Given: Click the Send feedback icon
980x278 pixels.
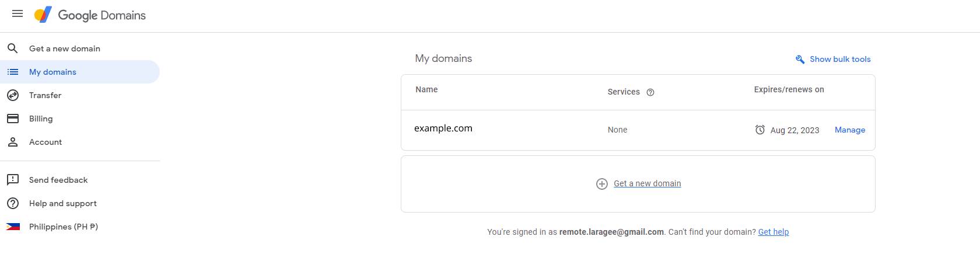Looking at the screenshot, I should coord(12,180).
